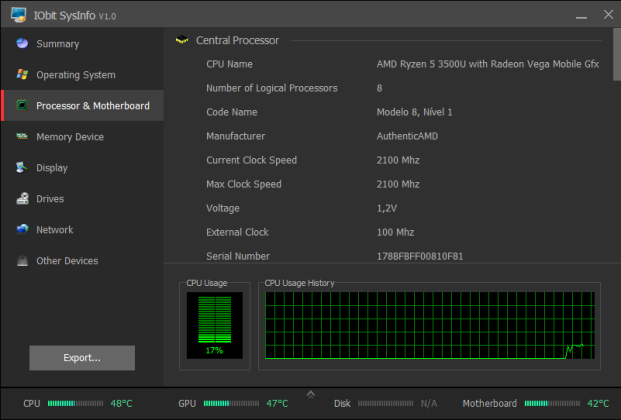Click the GPU temperature gauge bar
The width and height of the screenshot is (621, 420).
pyautogui.click(x=231, y=403)
